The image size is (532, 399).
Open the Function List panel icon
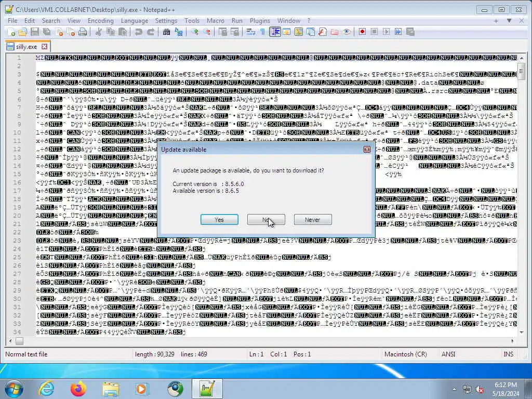coord(322,32)
